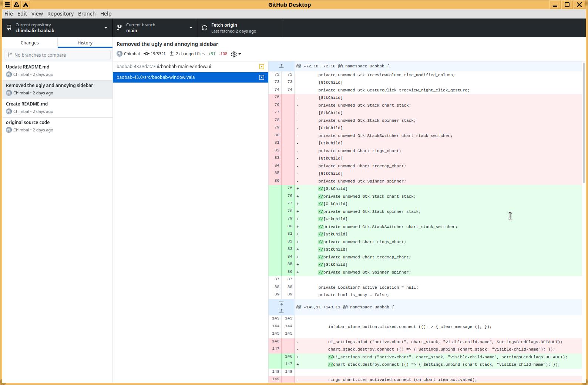The height and width of the screenshot is (385, 588).
Task: Expand diff down between the two hunks
Action: (x=281, y=304)
